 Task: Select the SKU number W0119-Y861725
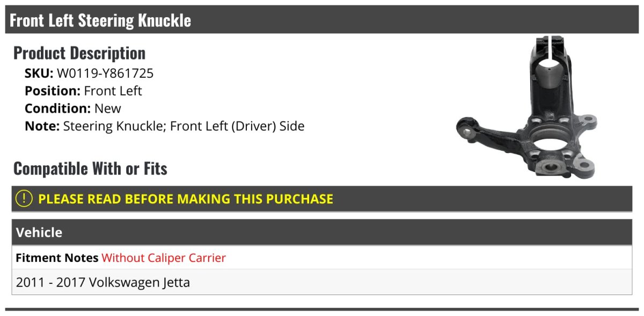(105, 74)
